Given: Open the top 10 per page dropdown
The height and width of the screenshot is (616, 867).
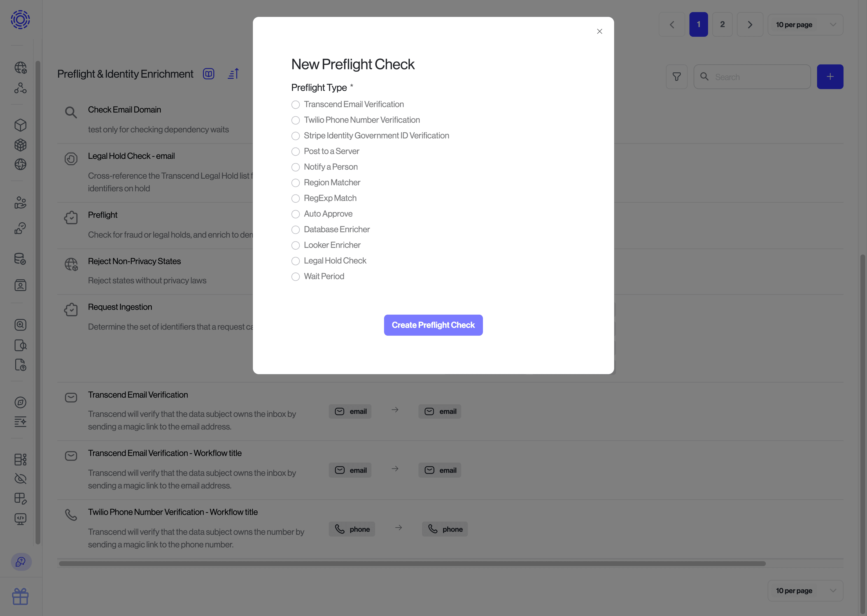Looking at the screenshot, I should click(x=806, y=24).
